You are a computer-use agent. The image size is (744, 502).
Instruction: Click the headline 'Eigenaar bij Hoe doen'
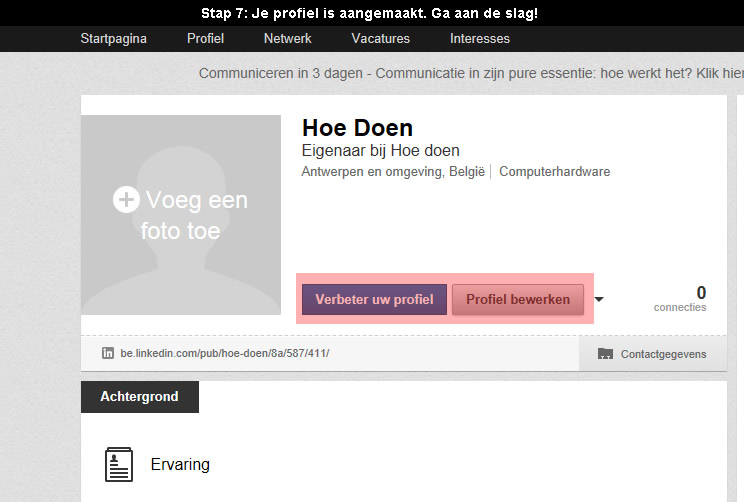pyautogui.click(x=381, y=151)
